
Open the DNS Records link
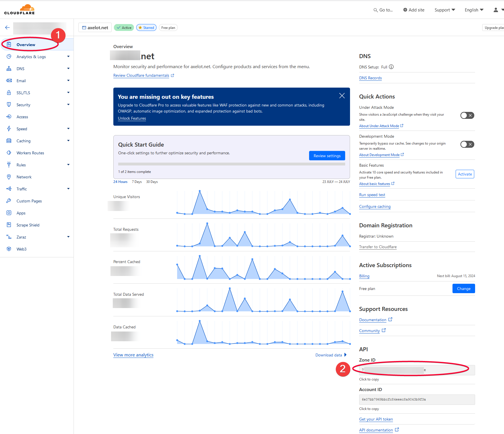pos(370,78)
